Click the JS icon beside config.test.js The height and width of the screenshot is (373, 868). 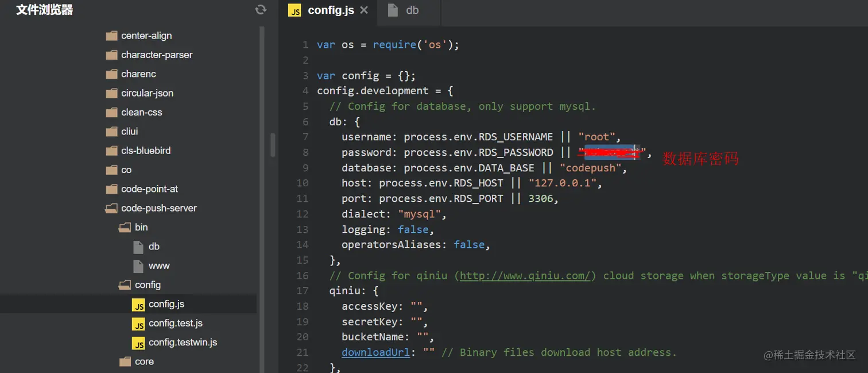tap(138, 324)
